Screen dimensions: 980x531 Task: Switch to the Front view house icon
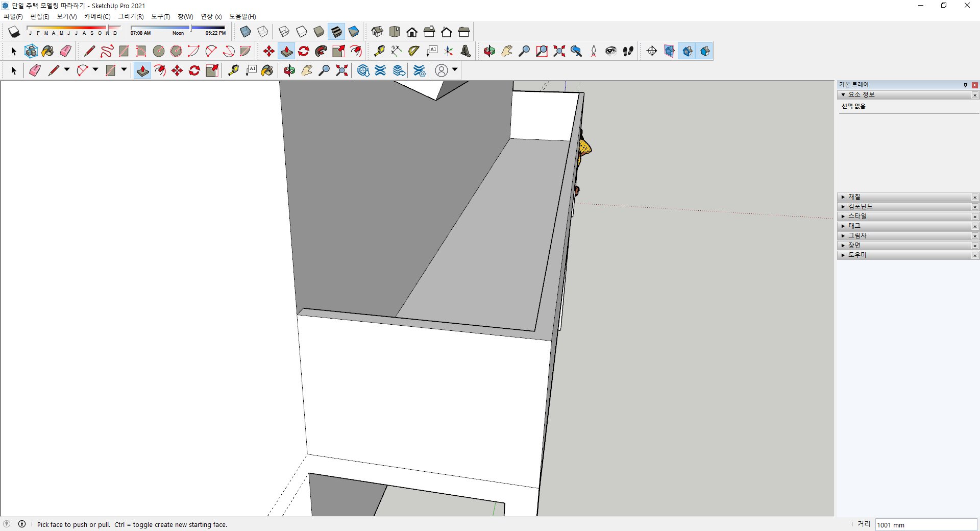click(412, 32)
